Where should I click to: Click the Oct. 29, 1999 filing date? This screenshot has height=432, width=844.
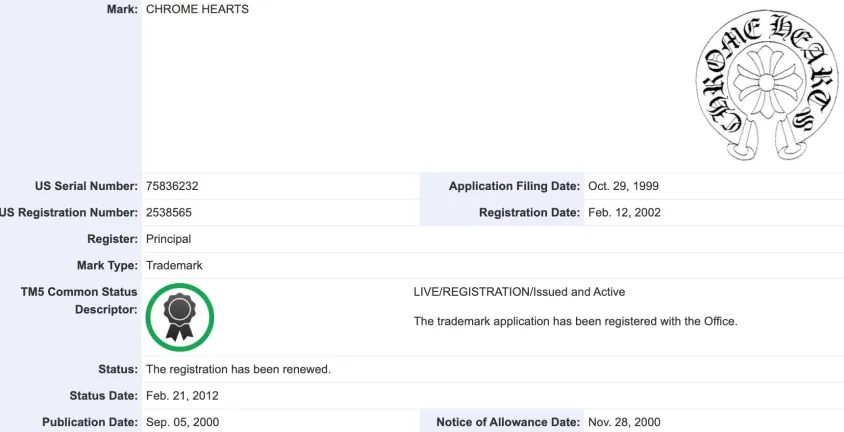(x=623, y=186)
